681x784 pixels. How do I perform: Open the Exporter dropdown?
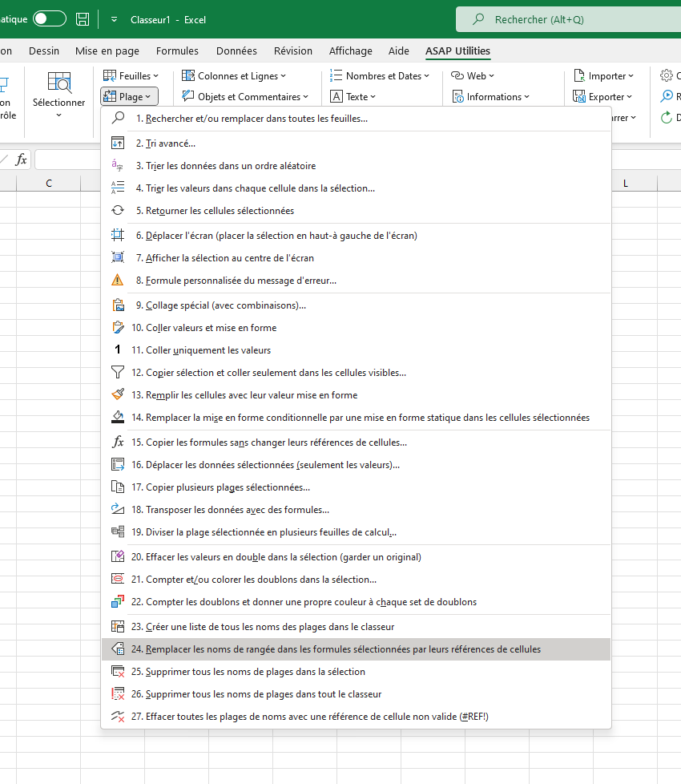tap(602, 96)
